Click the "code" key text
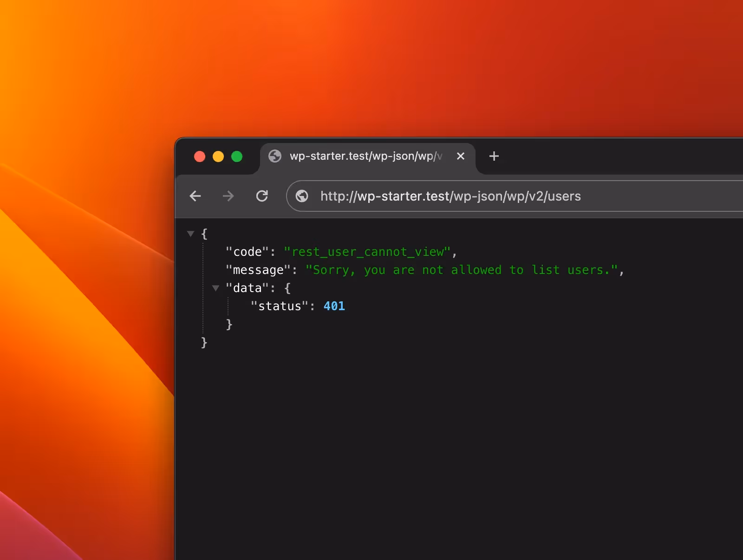Image resolution: width=743 pixels, height=560 pixels. 247,252
